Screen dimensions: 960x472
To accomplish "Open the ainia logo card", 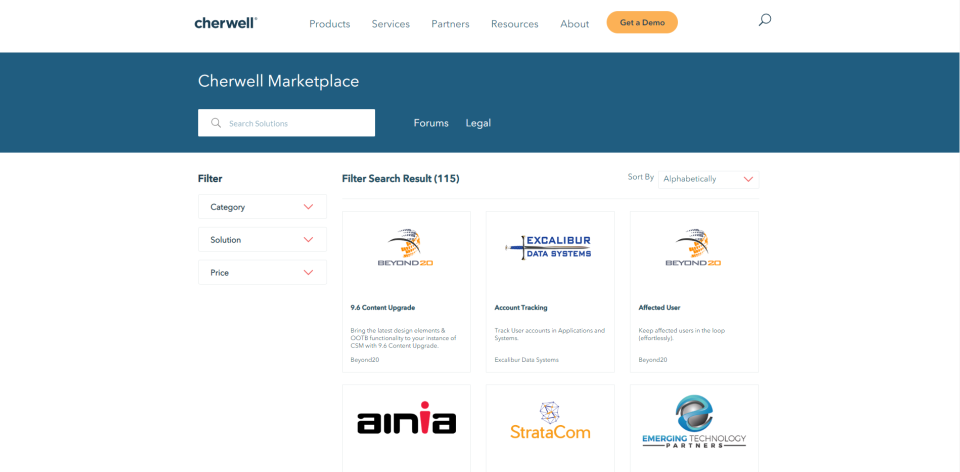I will point(407,418).
